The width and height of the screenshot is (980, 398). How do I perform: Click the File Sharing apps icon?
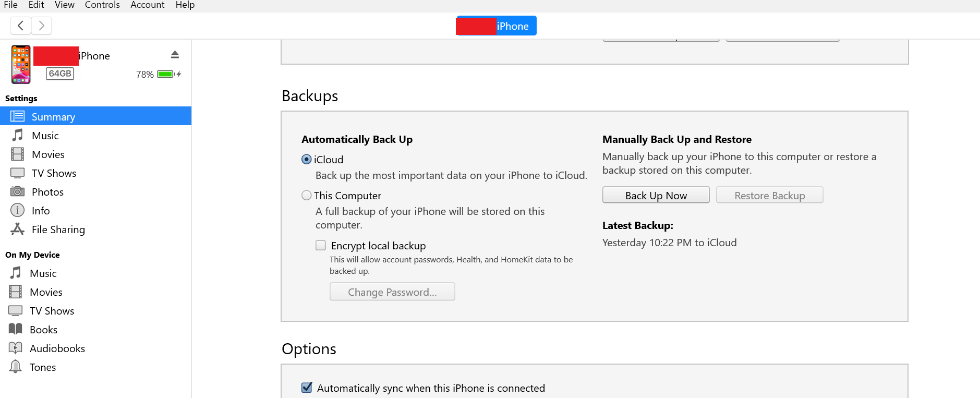17,229
